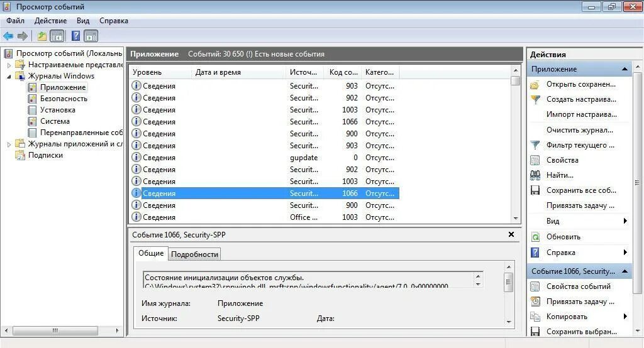Open the Вид submenu arrow
The height and width of the screenshot is (348, 644).
(625, 221)
